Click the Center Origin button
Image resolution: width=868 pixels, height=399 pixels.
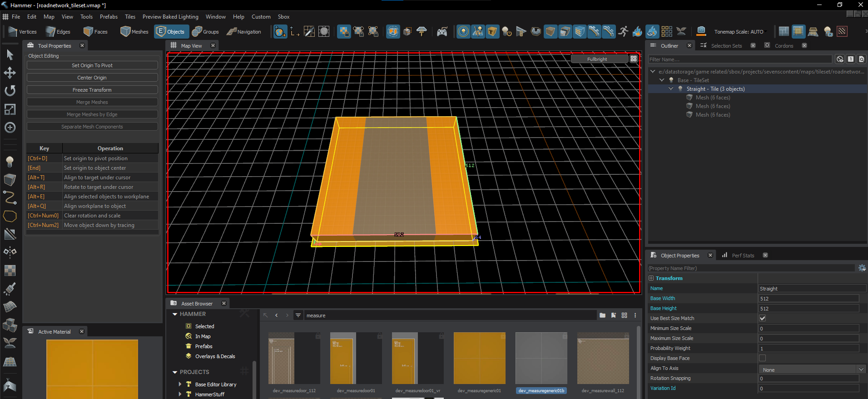(x=92, y=78)
